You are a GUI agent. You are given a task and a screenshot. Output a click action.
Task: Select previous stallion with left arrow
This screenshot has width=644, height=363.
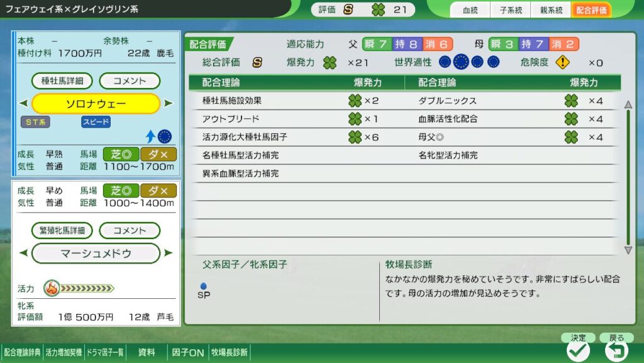[x=23, y=104]
